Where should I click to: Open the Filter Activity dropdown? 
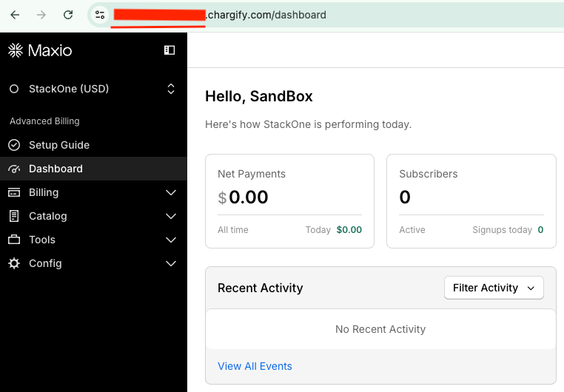494,288
